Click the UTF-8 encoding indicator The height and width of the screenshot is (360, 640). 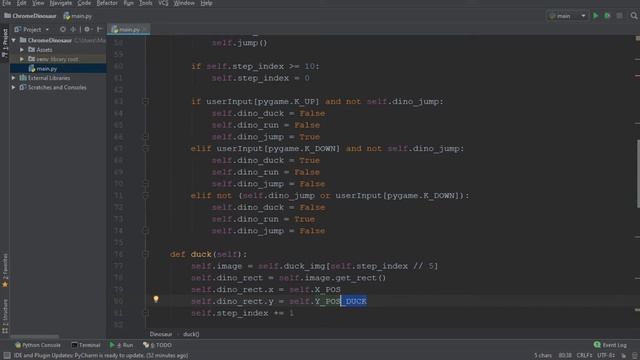[606, 356]
